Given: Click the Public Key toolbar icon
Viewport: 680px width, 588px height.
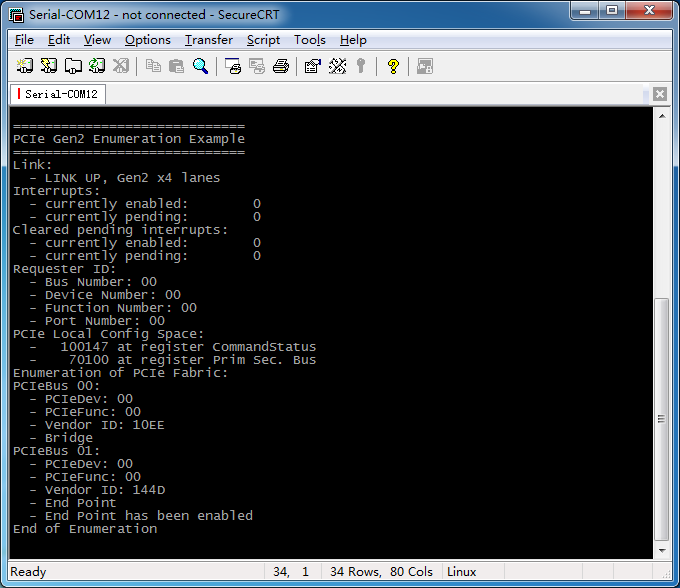Looking at the screenshot, I should (361, 66).
